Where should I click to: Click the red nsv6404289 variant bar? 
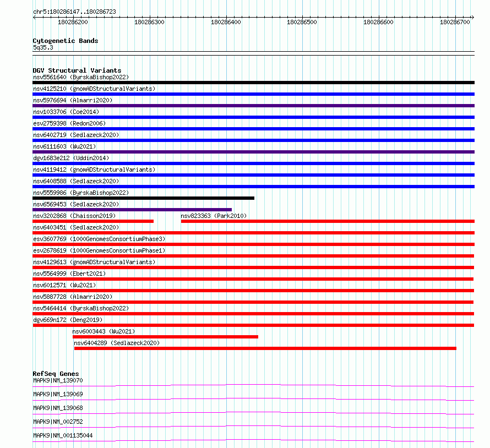pos(265,348)
